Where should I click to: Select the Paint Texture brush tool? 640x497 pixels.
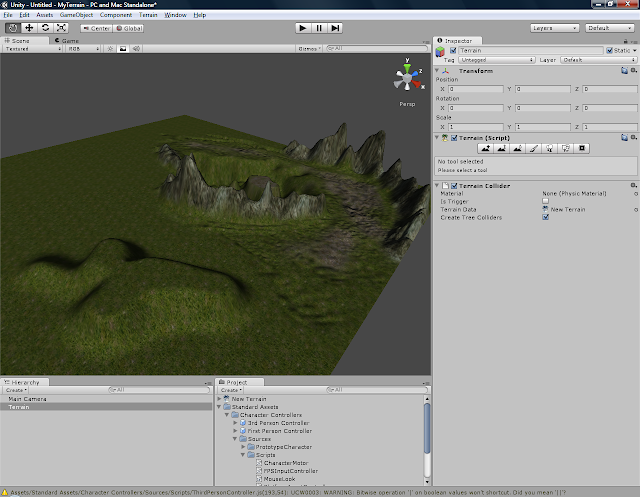coord(533,148)
